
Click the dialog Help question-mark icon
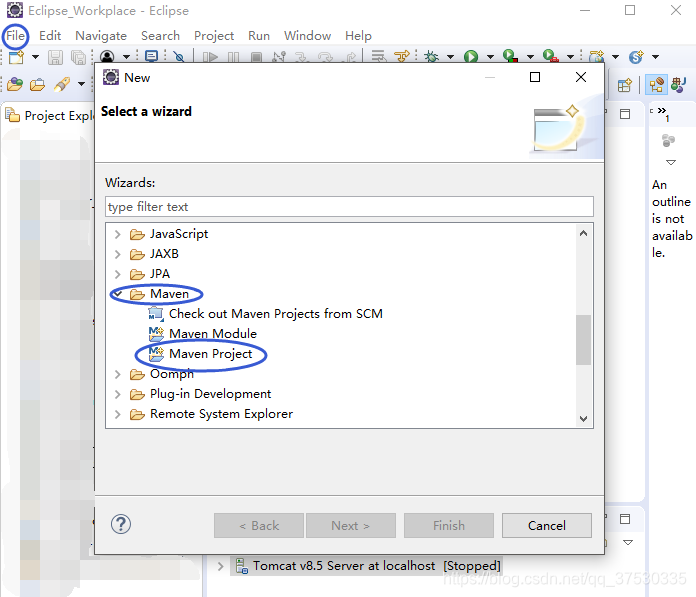121,524
